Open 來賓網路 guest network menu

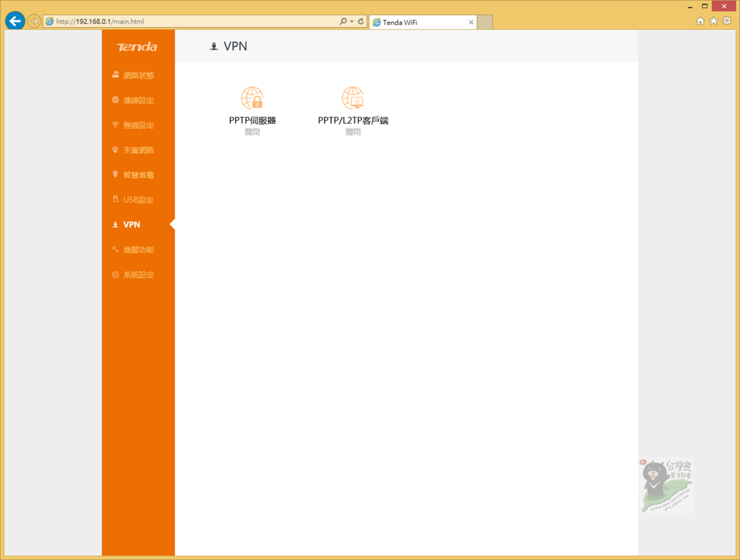pos(138,150)
